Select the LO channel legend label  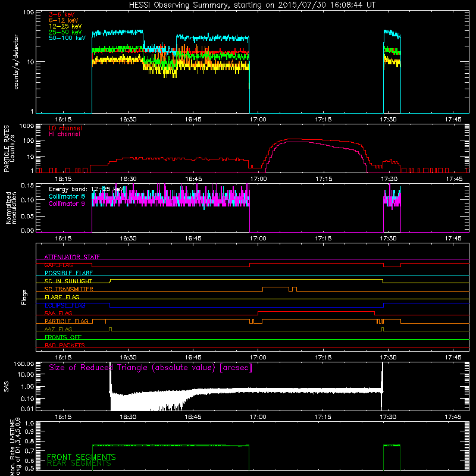tap(65, 128)
